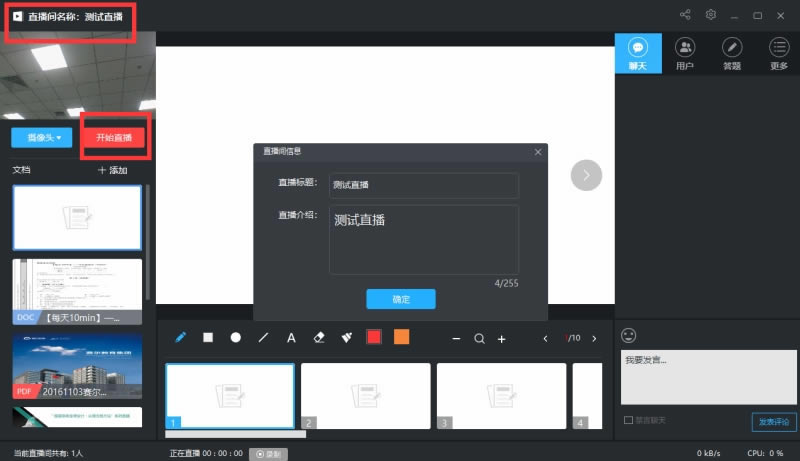Select the circle shape tool
800x461 pixels.
pyautogui.click(x=236, y=338)
